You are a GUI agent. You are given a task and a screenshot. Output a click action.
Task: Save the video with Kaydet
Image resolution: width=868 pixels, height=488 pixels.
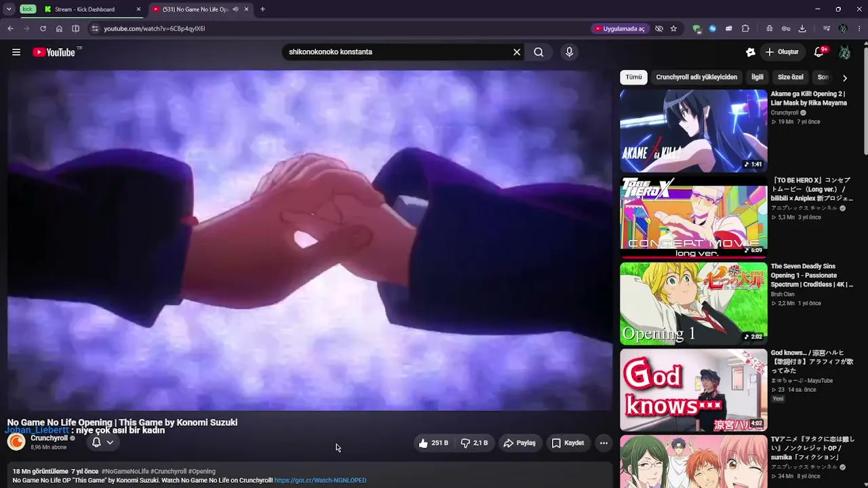pos(568,443)
